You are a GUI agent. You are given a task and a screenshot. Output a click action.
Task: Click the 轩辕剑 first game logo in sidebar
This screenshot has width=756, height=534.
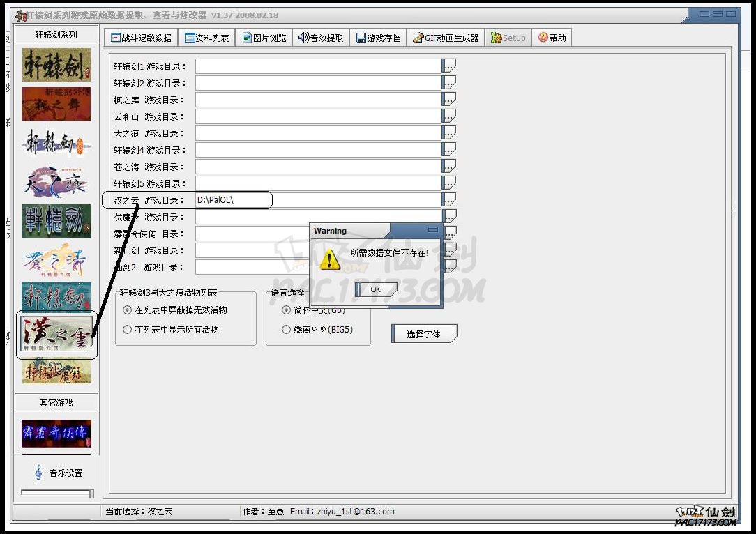click(56, 65)
